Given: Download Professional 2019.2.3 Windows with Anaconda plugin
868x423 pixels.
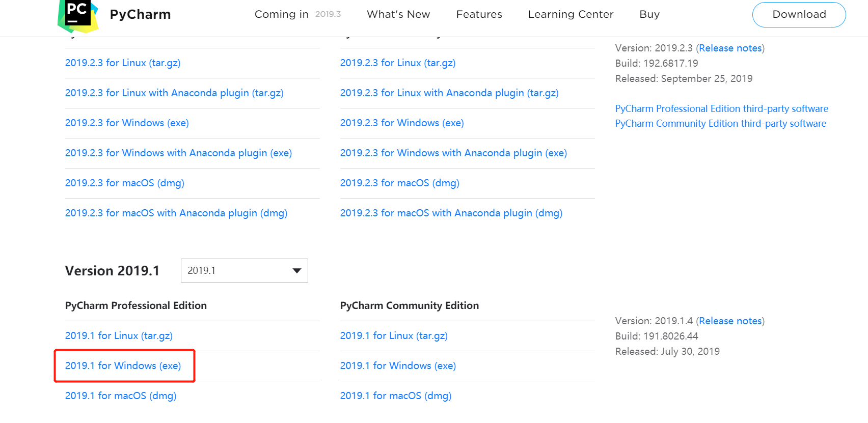Looking at the screenshot, I should point(178,153).
